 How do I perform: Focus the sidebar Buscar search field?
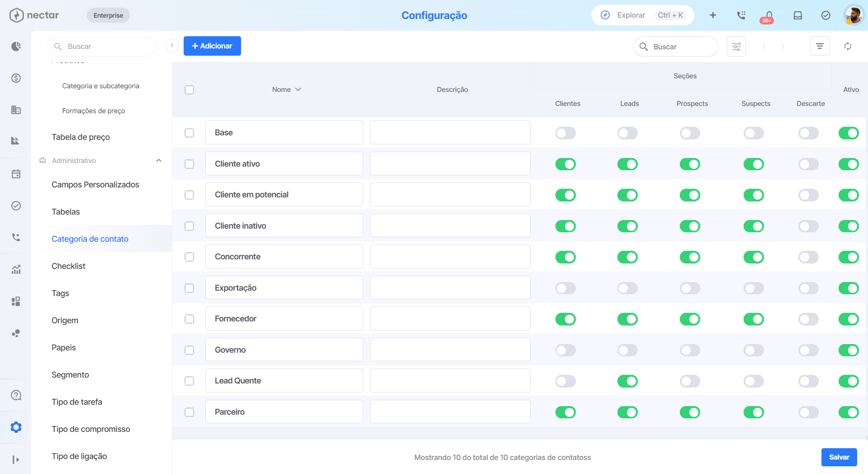pos(102,47)
